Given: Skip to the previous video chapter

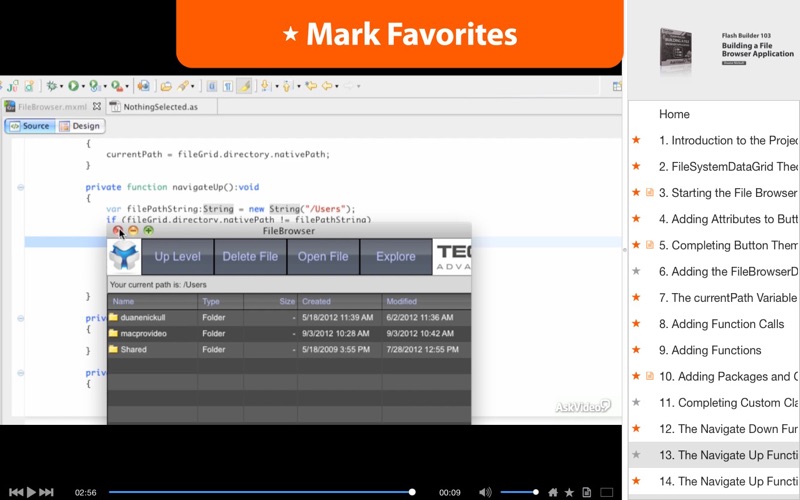Looking at the screenshot, I should (x=16, y=492).
